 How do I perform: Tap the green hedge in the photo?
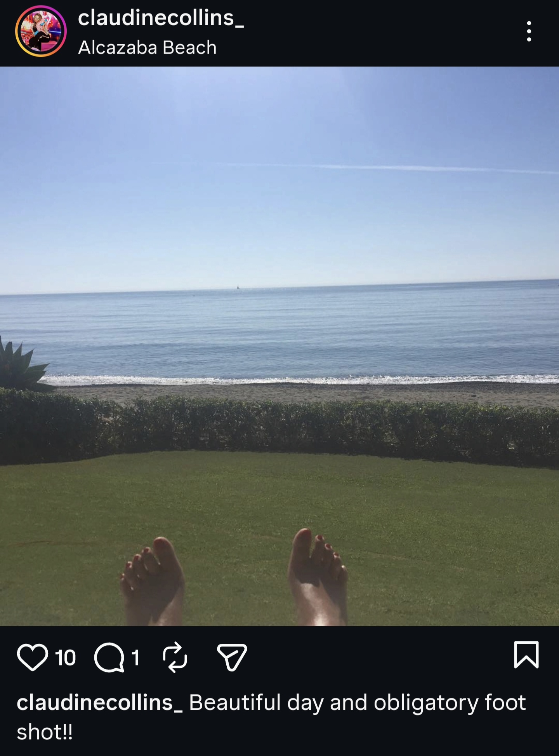click(x=279, y=427)
